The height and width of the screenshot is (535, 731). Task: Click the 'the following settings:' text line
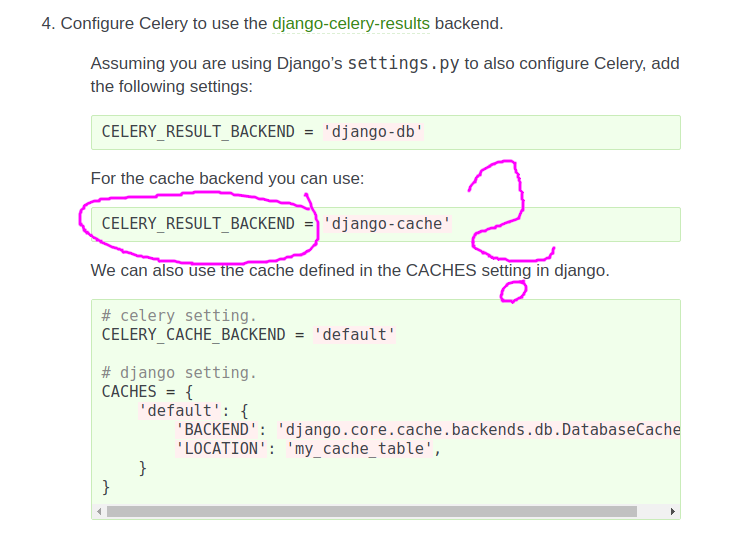pyautogui.click(x=172, y=87)
